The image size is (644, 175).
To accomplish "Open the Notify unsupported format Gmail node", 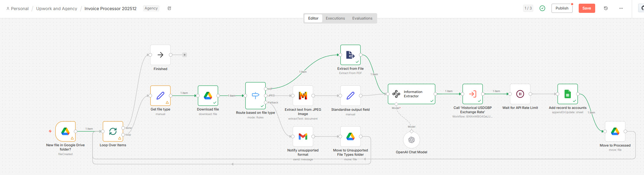I will tap(303, 136).
